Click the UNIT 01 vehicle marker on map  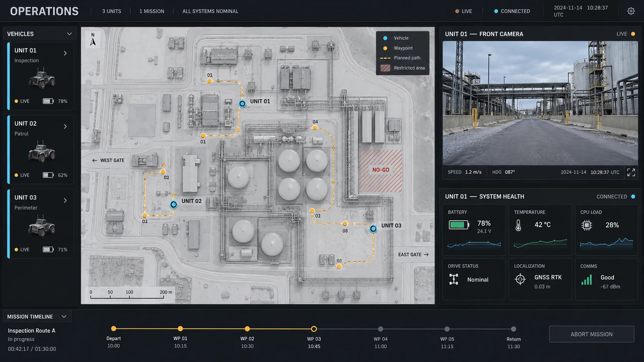click(242, 103)
